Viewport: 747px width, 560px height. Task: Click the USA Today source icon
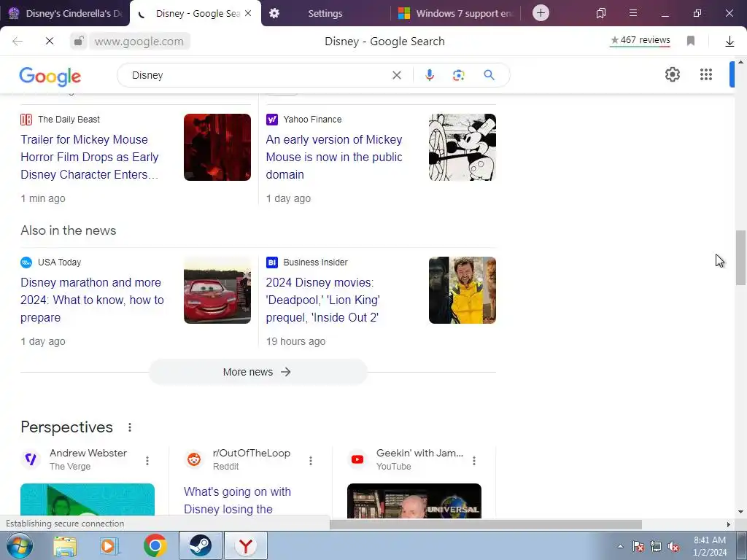pyautogui.click(x=26, y=262)
